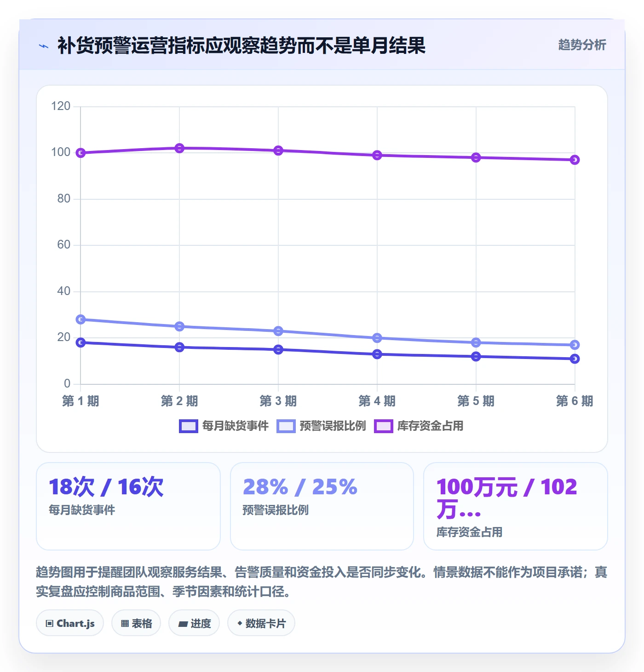The image size is (644, 672).
Task: Click the 每月缺货事件 point at 第 5 期
Action: (x=476, y=356)
